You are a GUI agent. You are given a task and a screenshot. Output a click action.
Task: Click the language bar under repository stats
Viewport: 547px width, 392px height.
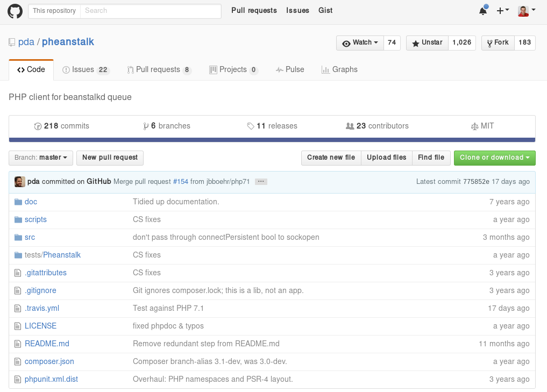[x=272, y=140]
